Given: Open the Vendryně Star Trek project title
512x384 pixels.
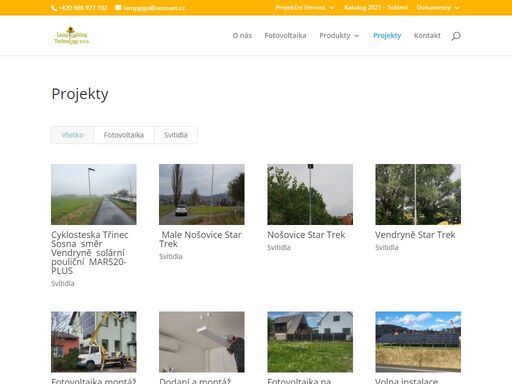Looking at the screenshot, I should tap(415, 235).
